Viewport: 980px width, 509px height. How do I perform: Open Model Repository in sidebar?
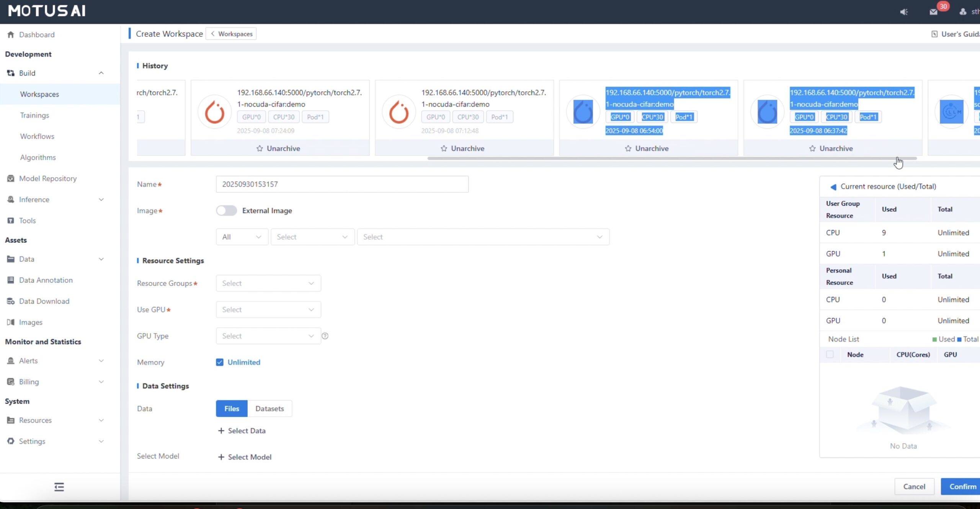coord(48,178)
